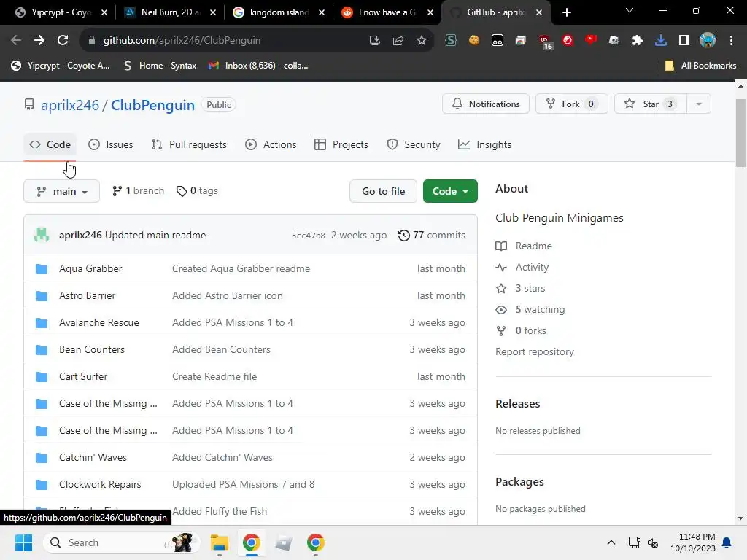The height and width of the screenshot is (560, 747).
Task: Open the Projects tab
Action: pyautogui.click(x=341, y=145)
